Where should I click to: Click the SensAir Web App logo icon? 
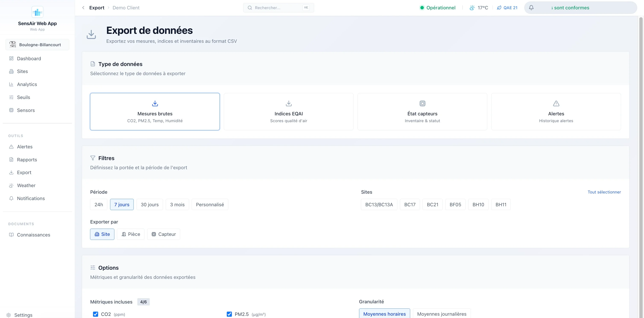click(x=37, y=12)
